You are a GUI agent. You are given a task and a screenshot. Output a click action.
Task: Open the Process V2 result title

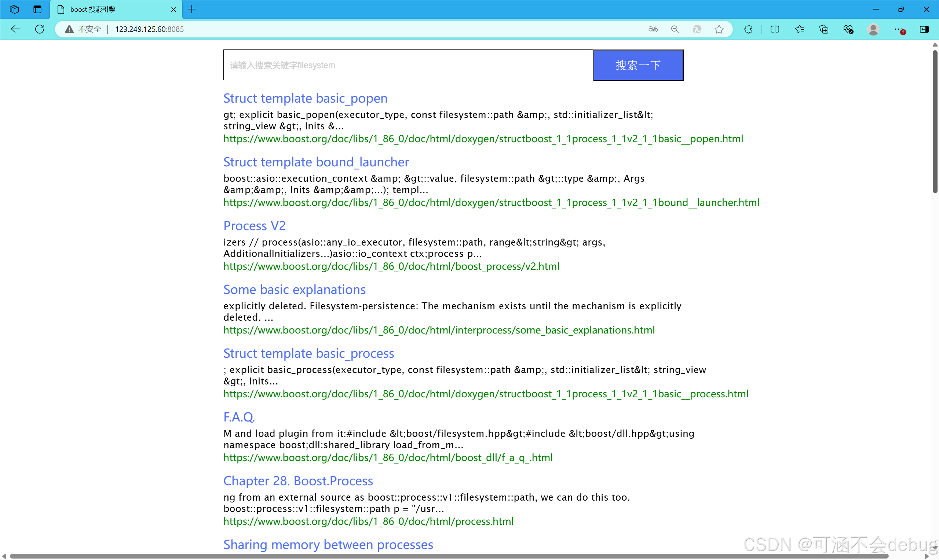[255, 226]
